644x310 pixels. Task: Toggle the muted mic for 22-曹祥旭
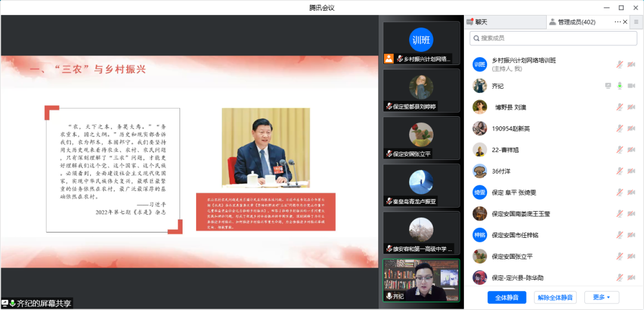(620, 150)
